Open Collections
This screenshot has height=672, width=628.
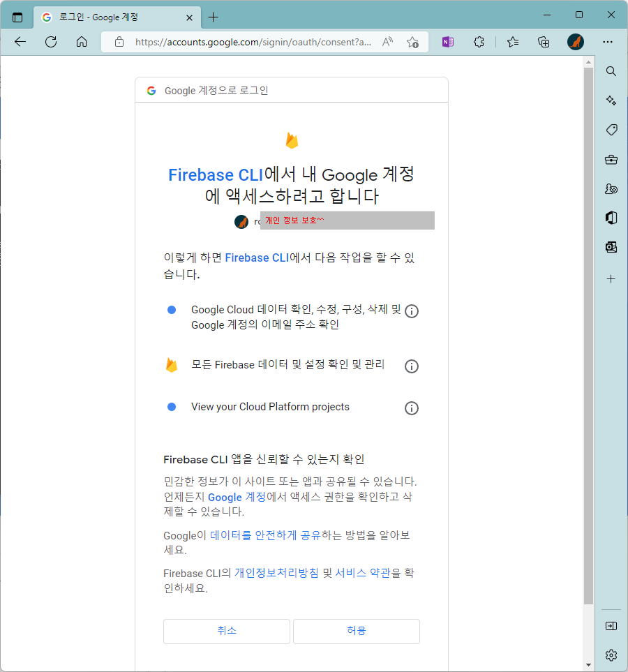(544, 42)
